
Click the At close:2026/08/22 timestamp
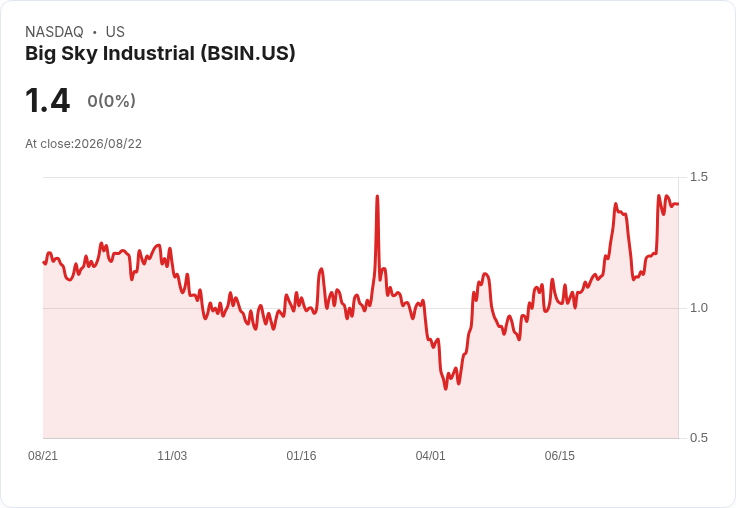pyautogui.click(x=84, y=144)
